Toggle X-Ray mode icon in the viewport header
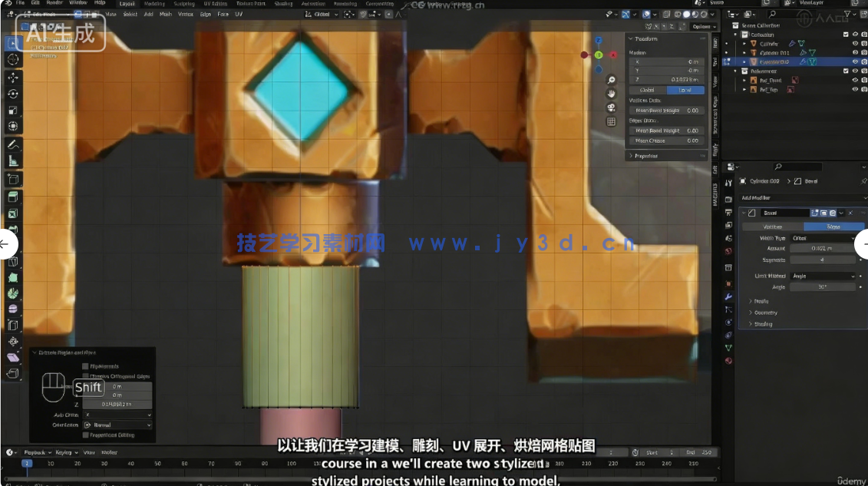Screen dimensions: 868x486 coord(666,14)
